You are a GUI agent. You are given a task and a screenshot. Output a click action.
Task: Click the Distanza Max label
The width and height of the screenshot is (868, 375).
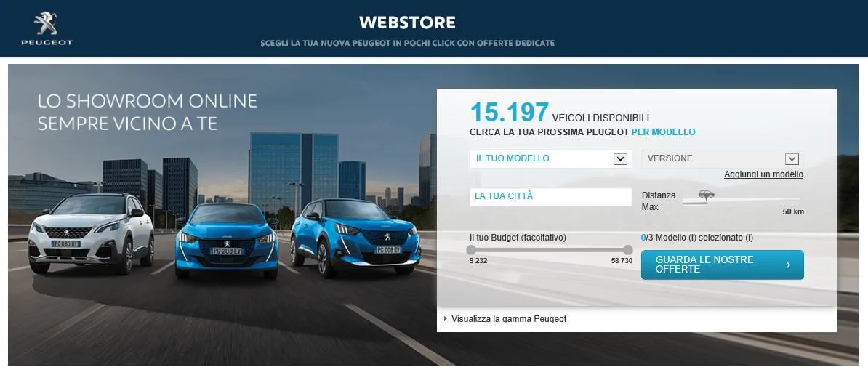(x=659, y=201)
